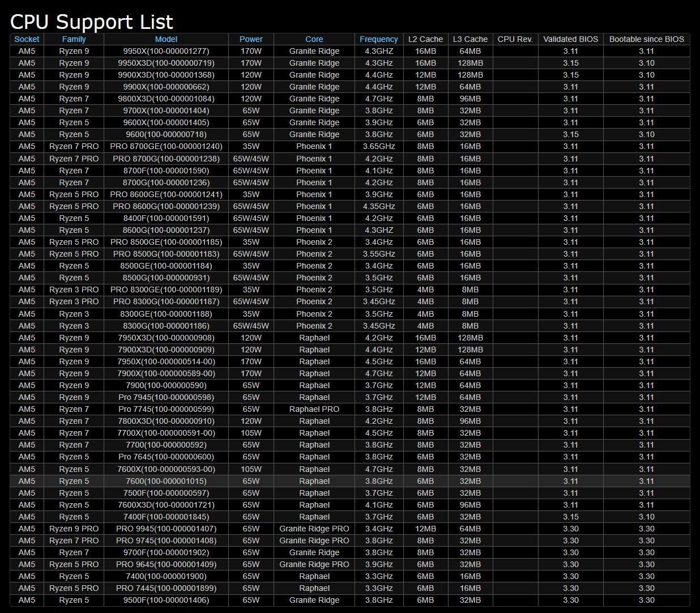This screenshot has width=700, height=613.
Task: Click the Bootable since BIOS header
Action: (x=646, y=39)
